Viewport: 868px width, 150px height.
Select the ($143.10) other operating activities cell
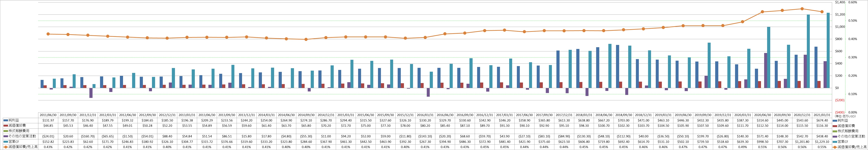point(425,136)
